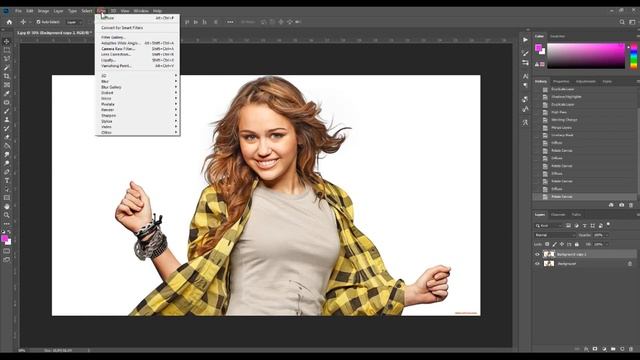The image size is (640, 360).
Task: Open the search icon at top right
Action: coord(622,22)
